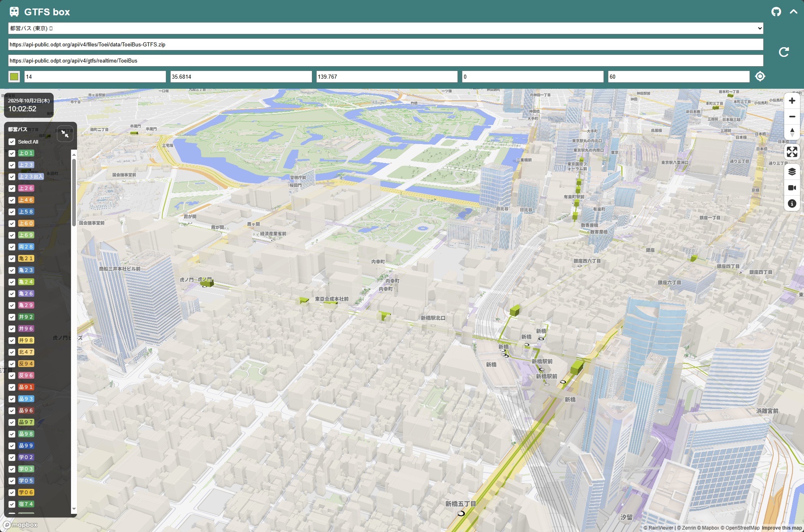
Task: Toggle the 上01 route checkbox
Action: (12, 153)
